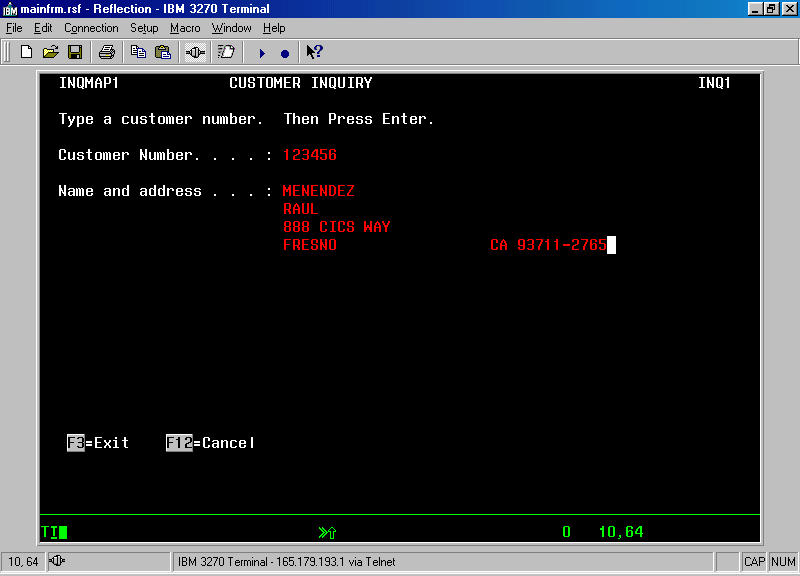
Task: Open the Connection menu
Action: point(91,28)
